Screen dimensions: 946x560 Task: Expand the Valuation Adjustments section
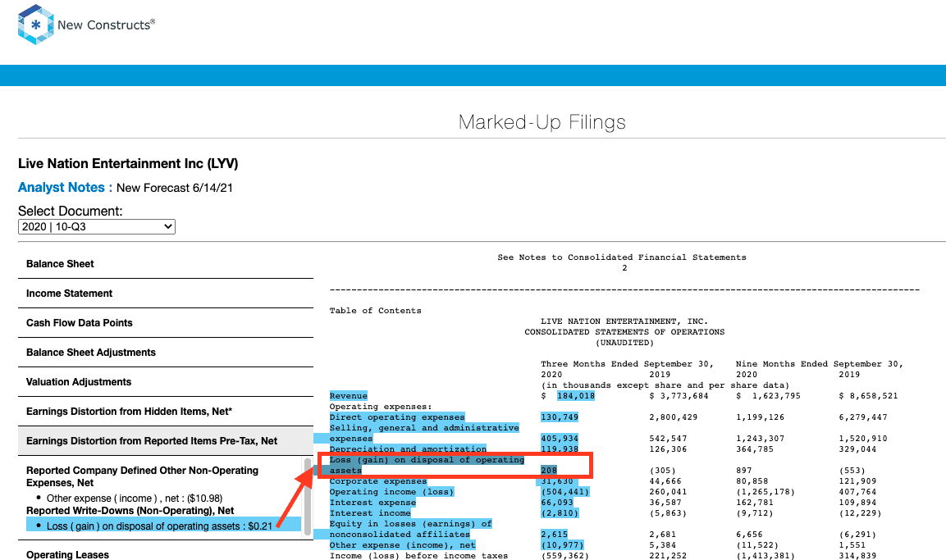[165, 382]
